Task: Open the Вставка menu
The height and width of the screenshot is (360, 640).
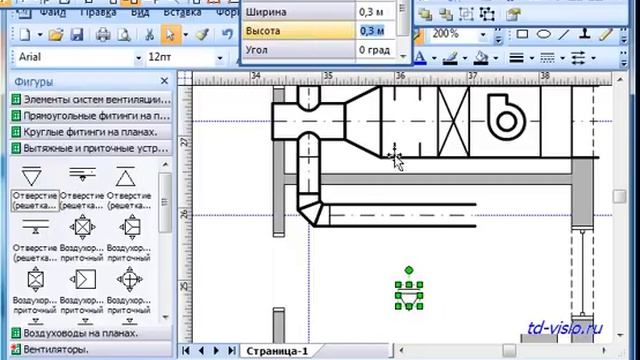Action: (x=182, y=12)
